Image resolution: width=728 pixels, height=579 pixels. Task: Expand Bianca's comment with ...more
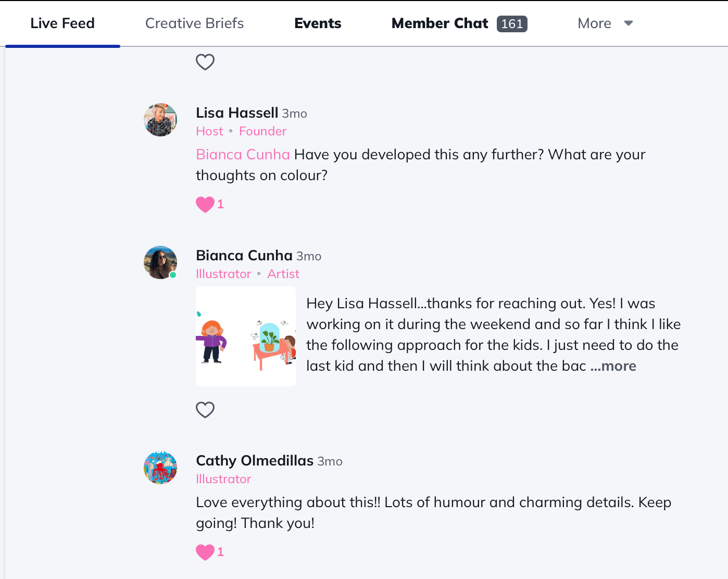613,366
